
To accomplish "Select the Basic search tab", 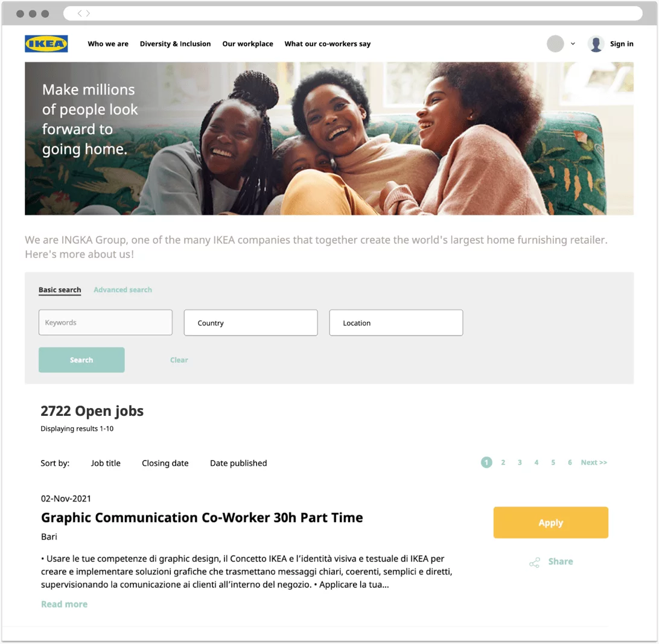I will [60, 290].
